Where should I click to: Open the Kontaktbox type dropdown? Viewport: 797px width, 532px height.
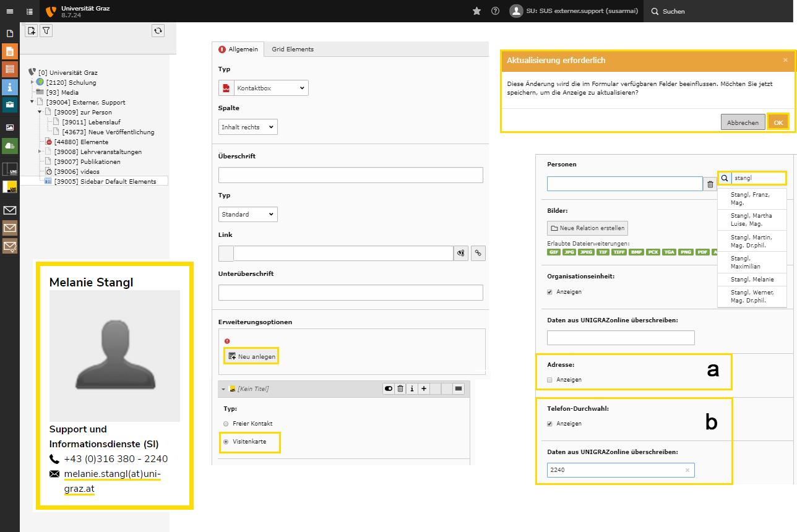270,88
